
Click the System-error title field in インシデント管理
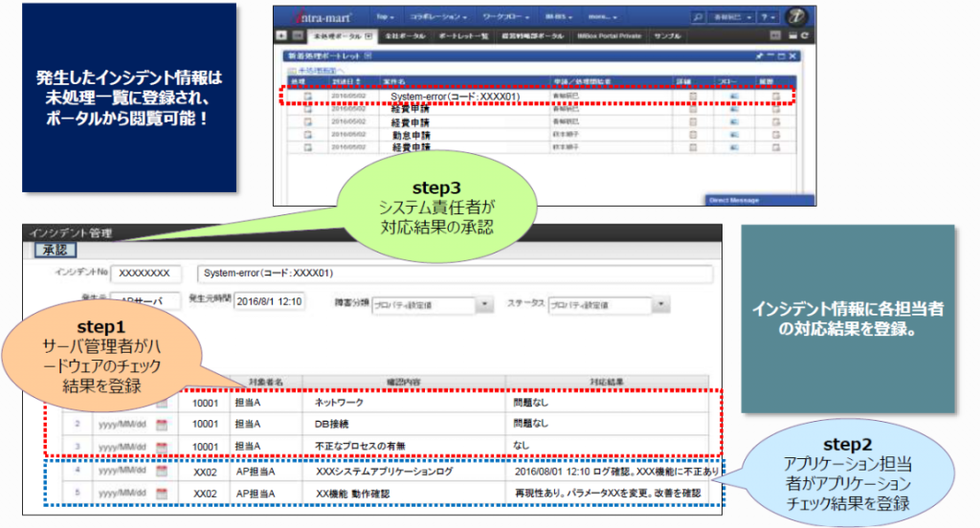point(455,273)
